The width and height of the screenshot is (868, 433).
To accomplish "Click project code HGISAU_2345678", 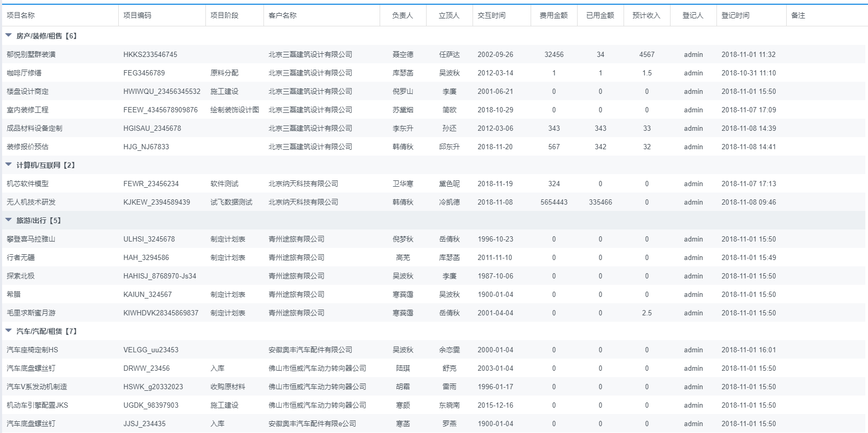I will coord(152,128).
